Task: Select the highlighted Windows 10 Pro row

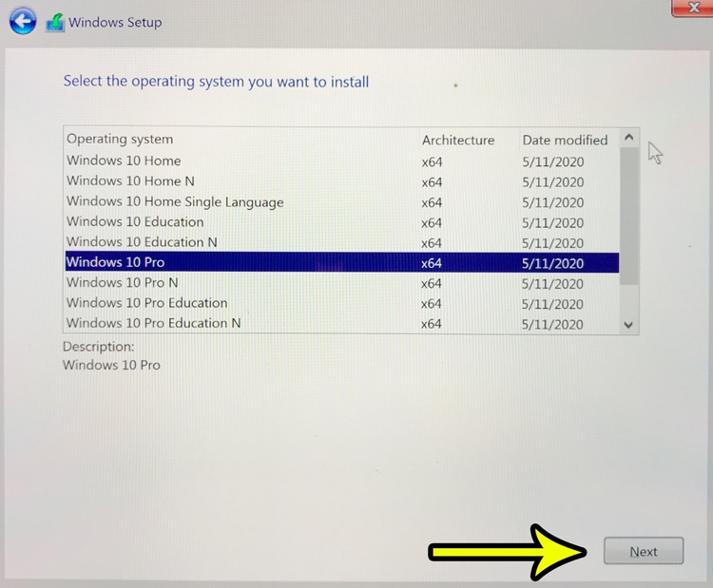Action: (x=342, y=262)
